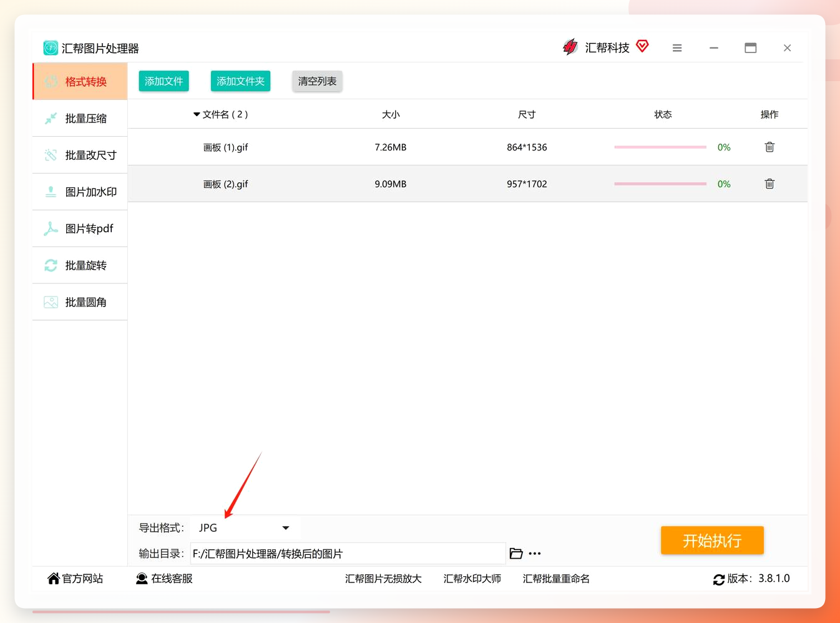Click the 批量旋转 rotate icon

(51, 265)
